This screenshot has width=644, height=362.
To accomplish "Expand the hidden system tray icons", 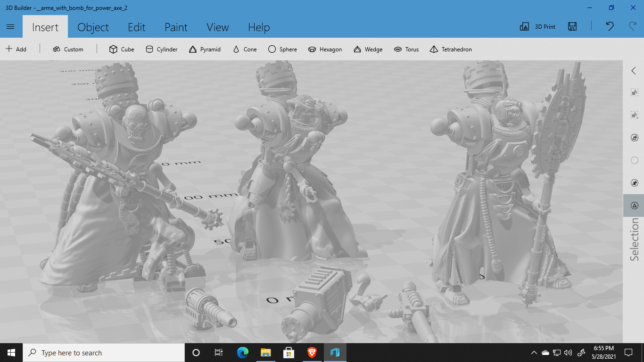I will [534, 353].
